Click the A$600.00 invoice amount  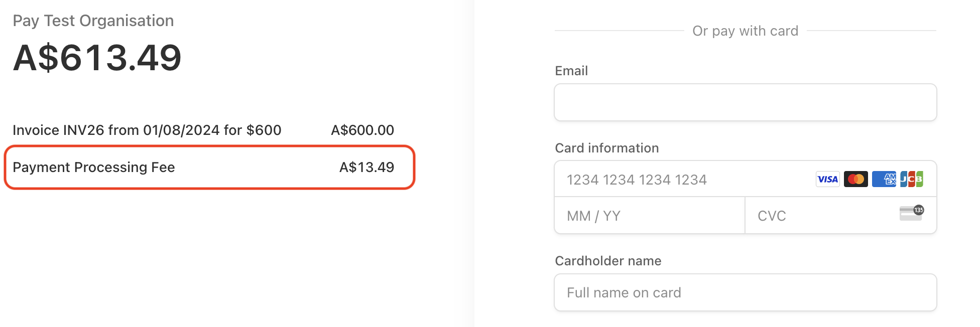click(362, 130)
